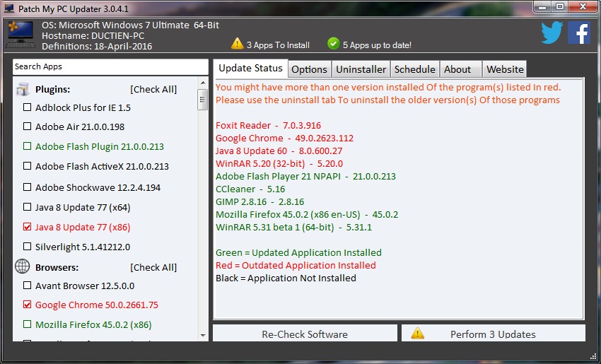Click the yellow warning icon for apps to install
The width and height of the screenshot is (601, 364).
point(238,43)
